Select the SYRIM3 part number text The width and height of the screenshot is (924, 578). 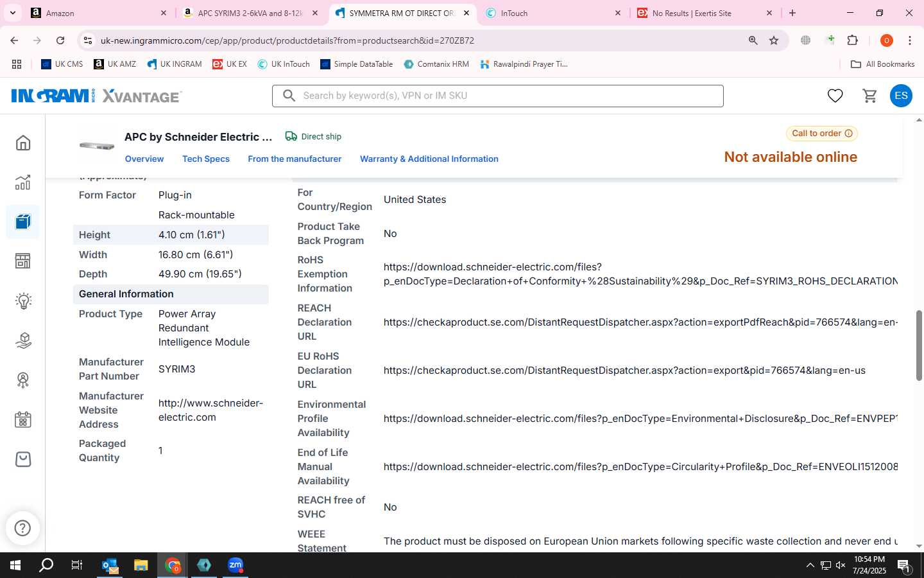coord(177,369)
